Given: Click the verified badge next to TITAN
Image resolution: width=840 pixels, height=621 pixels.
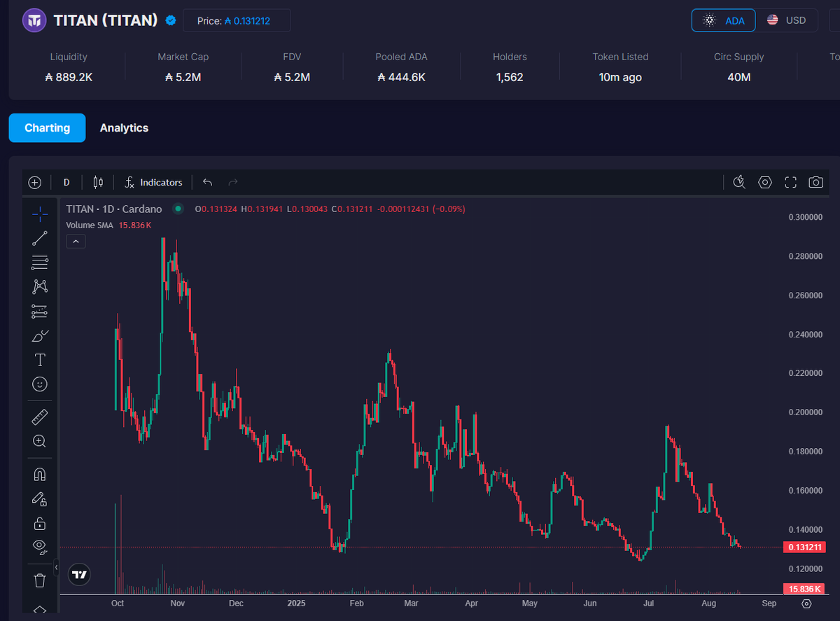Looking at the screenshot, I should (170, 20).
